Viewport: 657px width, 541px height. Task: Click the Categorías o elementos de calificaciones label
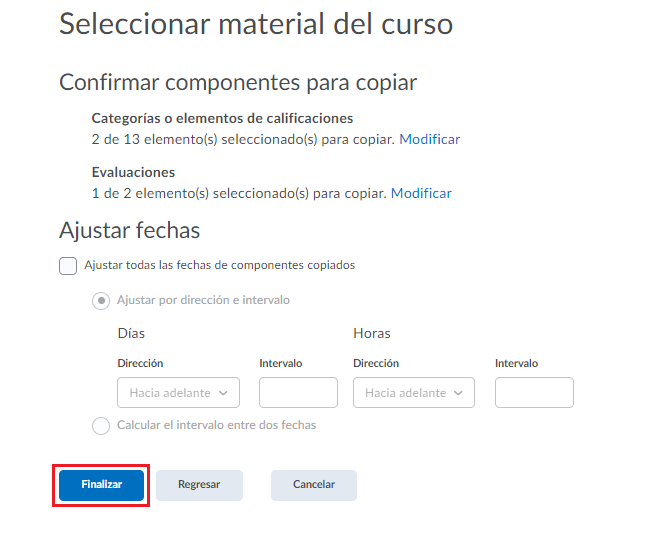click(222, 118)
